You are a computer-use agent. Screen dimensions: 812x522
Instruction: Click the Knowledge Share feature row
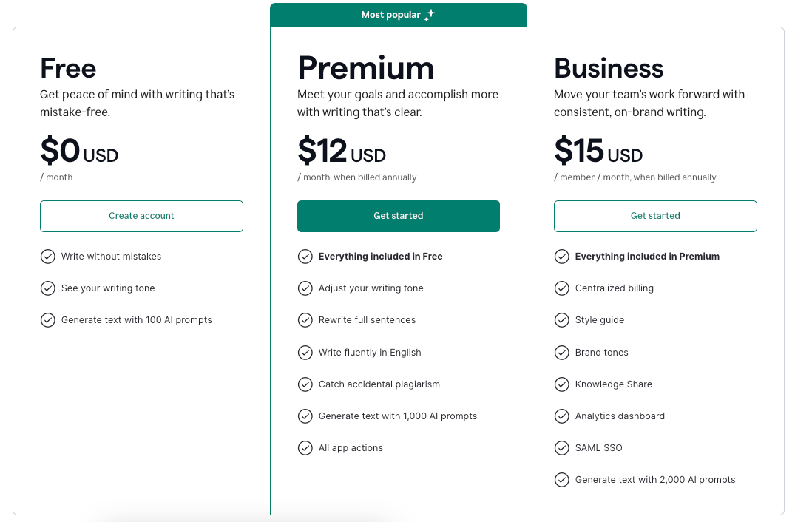(614, 384)
